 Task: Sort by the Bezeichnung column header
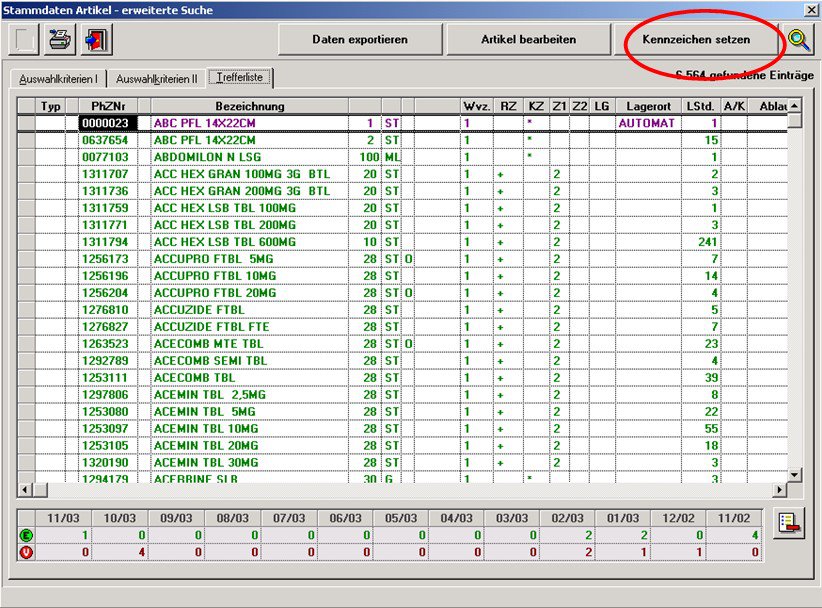click(x=249, y=106)
